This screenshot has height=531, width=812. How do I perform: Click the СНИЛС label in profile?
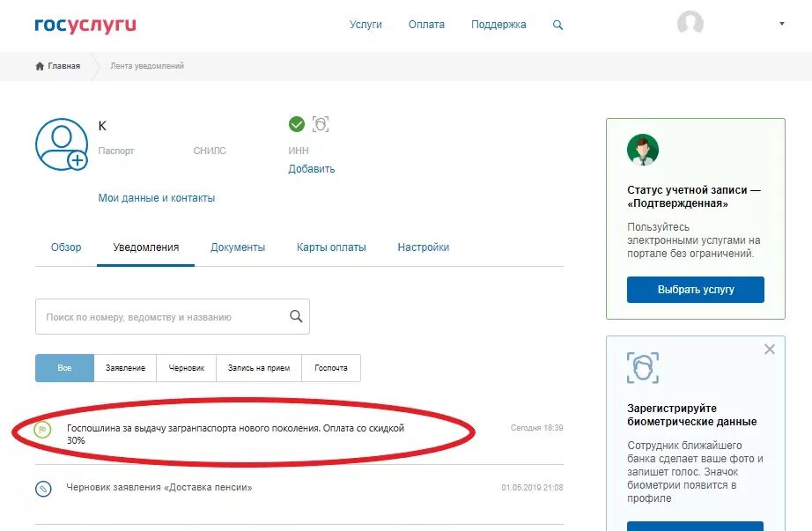tap(210, 151)
